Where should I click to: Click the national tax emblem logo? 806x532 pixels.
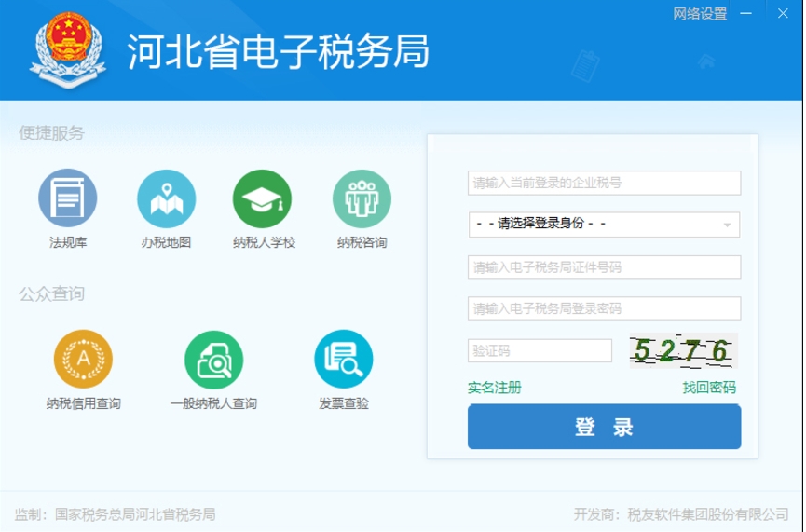click(68, 50)
